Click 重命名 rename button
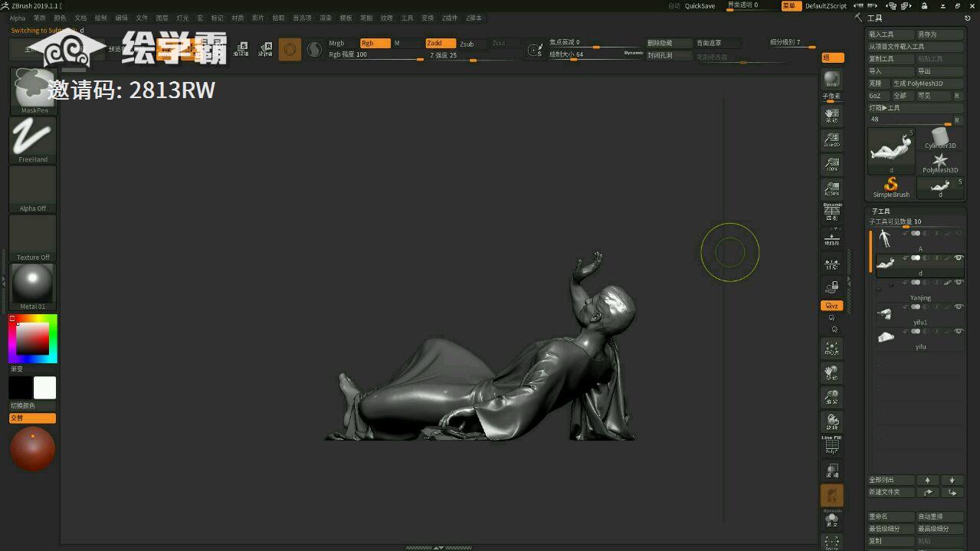The height and width of the screenshot is (551, 980). coord(891,517)
